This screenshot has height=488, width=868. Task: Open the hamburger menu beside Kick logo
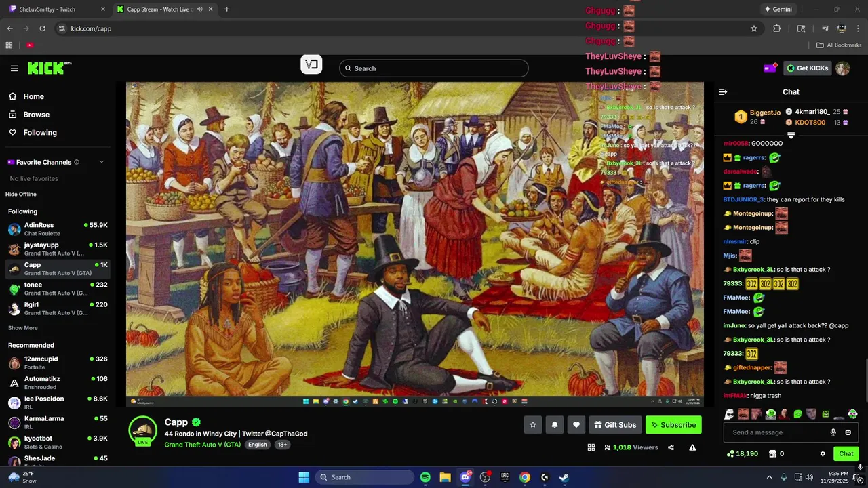pos(14,68)
